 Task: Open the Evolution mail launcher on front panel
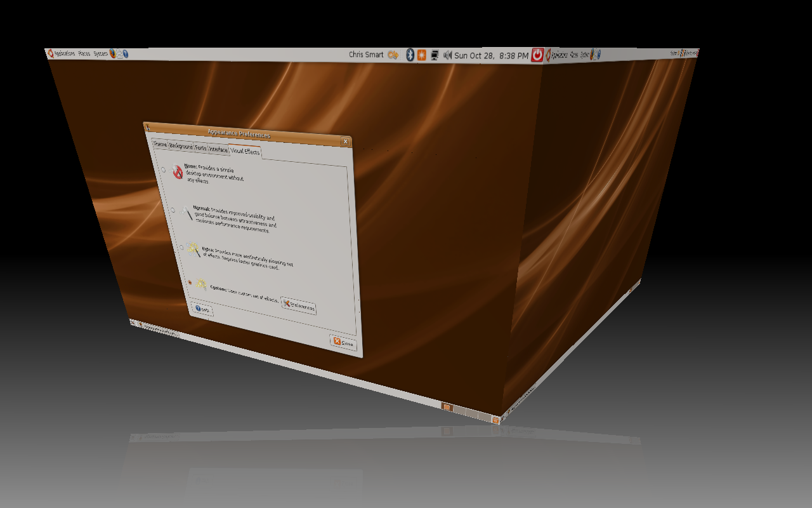coord(119,54)
